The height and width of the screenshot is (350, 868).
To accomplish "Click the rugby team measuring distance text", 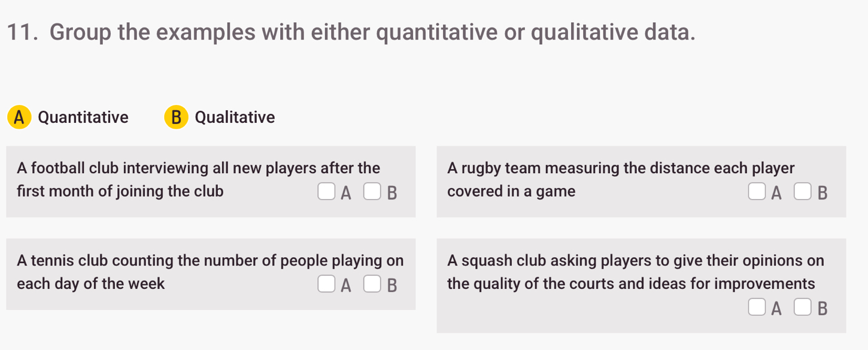I will tap(621, 168).
